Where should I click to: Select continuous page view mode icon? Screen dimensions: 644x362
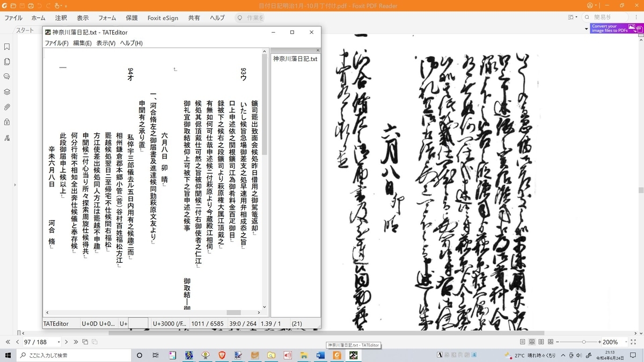pyautogui.click(x=533, y=342)
